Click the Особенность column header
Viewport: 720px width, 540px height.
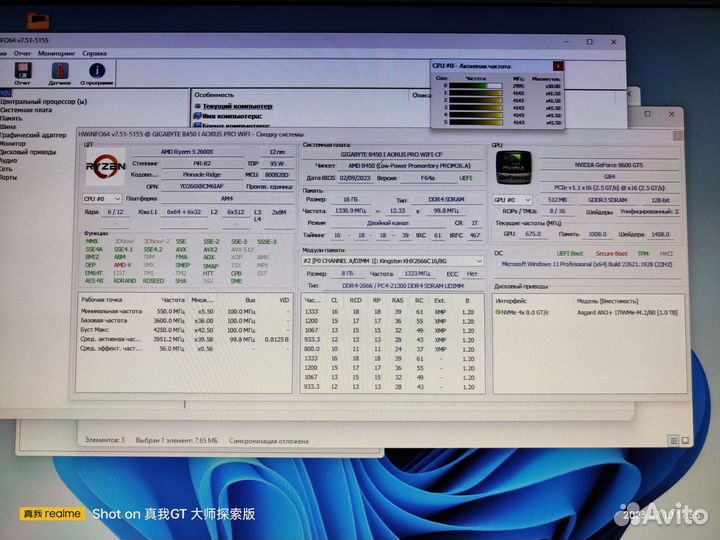click(214, 95)
